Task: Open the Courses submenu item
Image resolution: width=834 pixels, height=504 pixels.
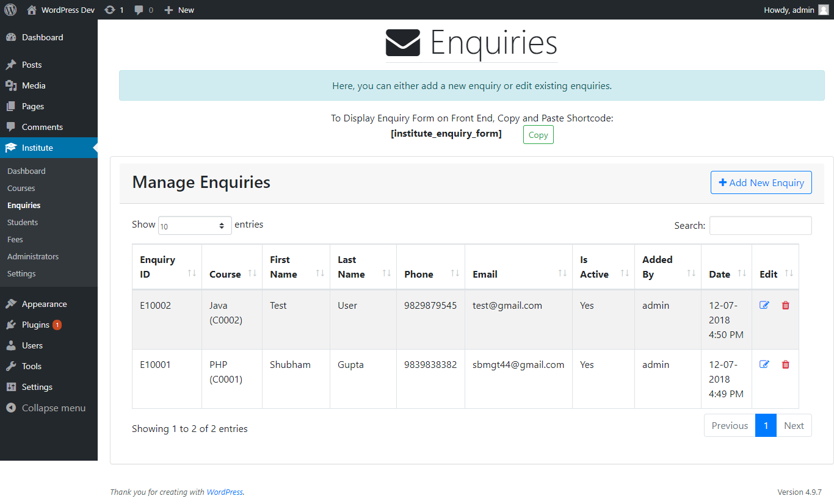Action: coord(21,188)
